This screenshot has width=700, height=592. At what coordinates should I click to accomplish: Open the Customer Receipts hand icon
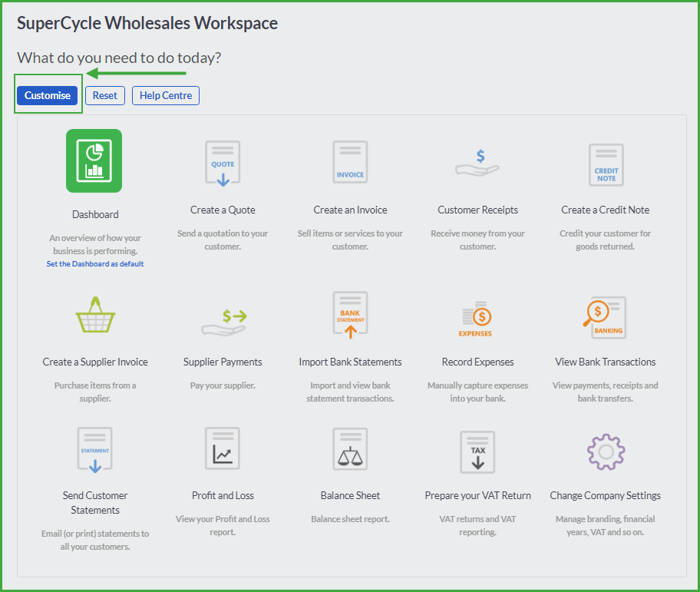[x=477, y=163]
